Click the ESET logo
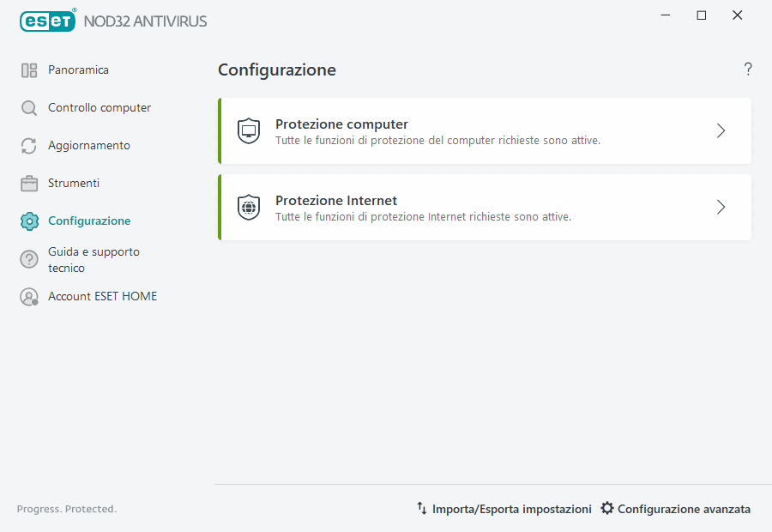 (x=47, y=21)
